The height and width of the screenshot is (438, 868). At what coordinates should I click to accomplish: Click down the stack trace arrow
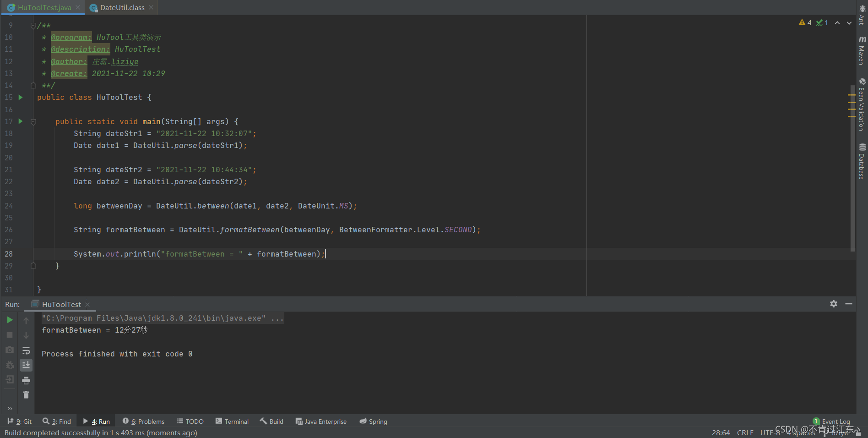tap(26, 335)
